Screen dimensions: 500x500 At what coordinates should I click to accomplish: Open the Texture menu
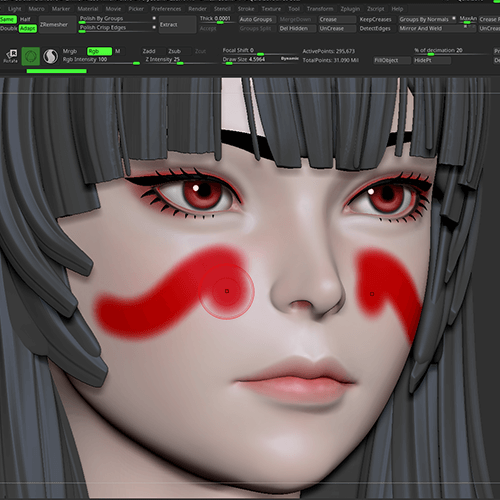[271, 9]
